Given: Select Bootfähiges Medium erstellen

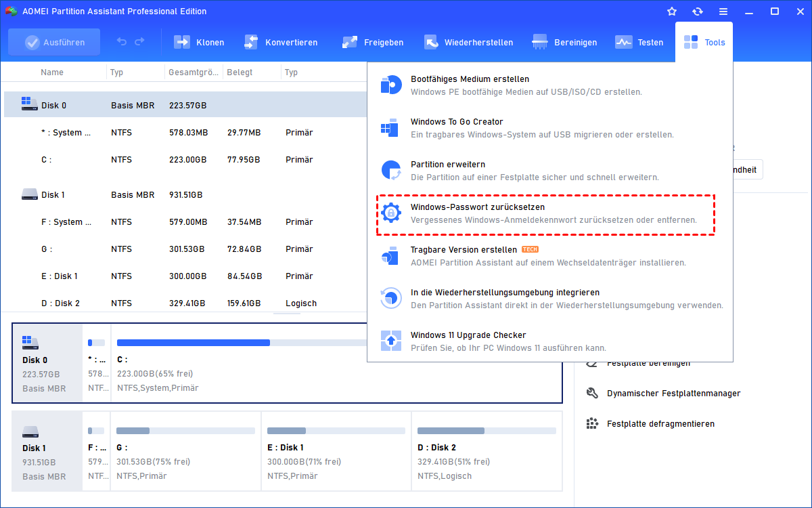Looking at the screenshot, I should pyautogui.click(x=549, y=85).
